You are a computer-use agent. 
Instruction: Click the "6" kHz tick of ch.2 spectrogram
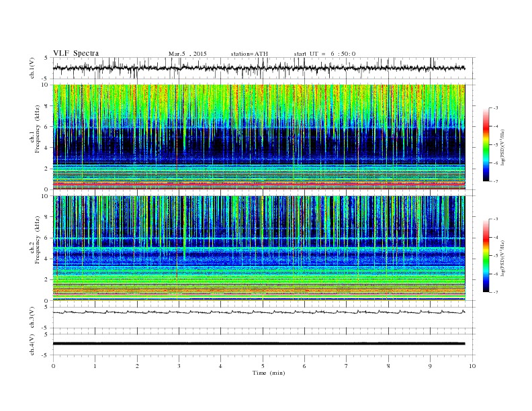pyautogui.click(x=46, y=238)
